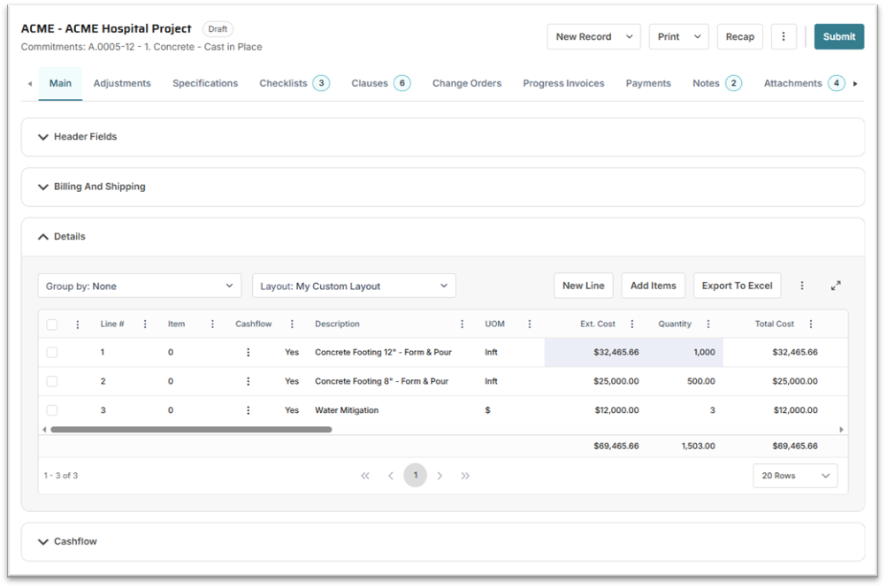This screenshot has width=887, height=588.
Task: Click the horizontal scrollbar under the grid
Action: (x=191, y=430)
